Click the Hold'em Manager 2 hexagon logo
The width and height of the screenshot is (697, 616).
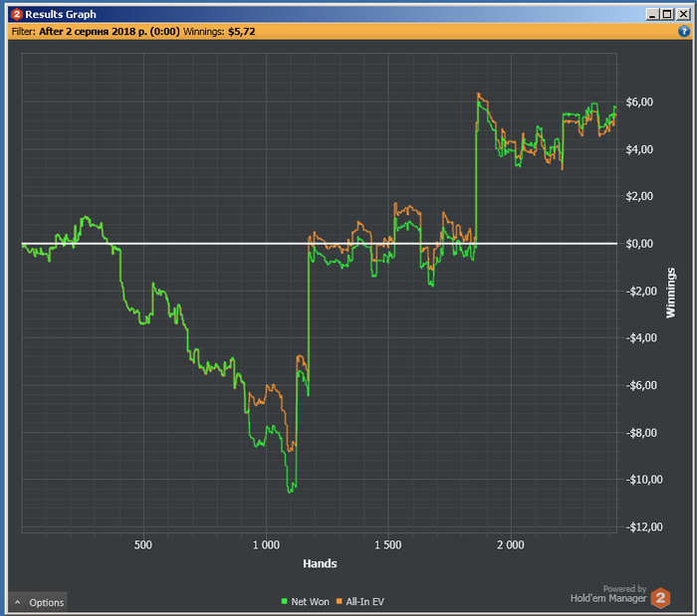pos(660,598)
